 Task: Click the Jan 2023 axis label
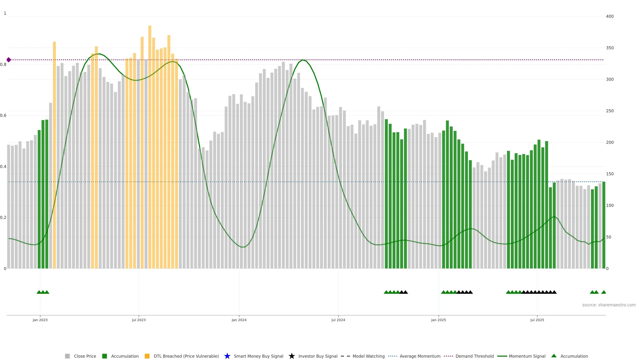click(40, 320)
